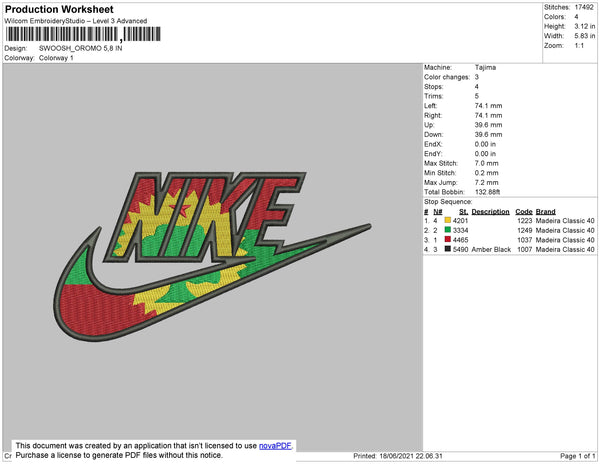This screenshot has width=600, height=464.
Task: Click the Total Bobbin value '132.88ft'
Action: (x=488, y=192)
